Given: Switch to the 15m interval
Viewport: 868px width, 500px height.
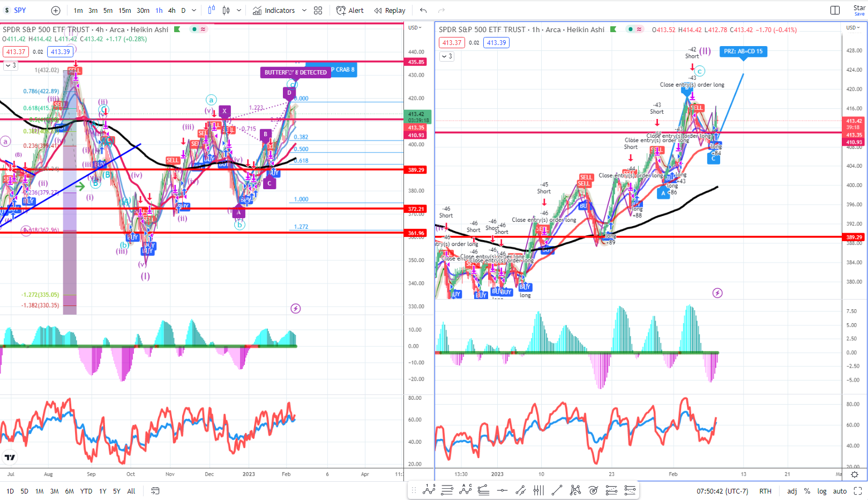Looking at the screenshot, I should pos(125,10).
